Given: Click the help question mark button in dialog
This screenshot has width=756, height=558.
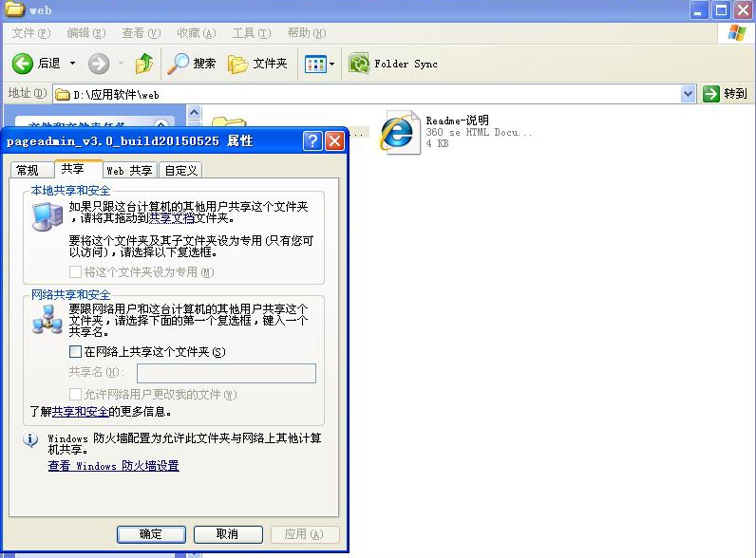Looking at the screenshot, I should (x=312, y=141).
